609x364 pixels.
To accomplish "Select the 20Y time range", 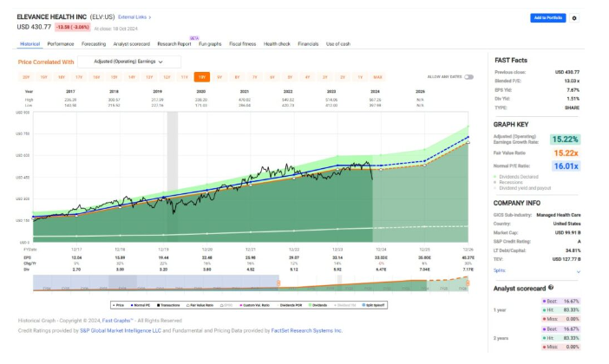I will coord(26,77).
